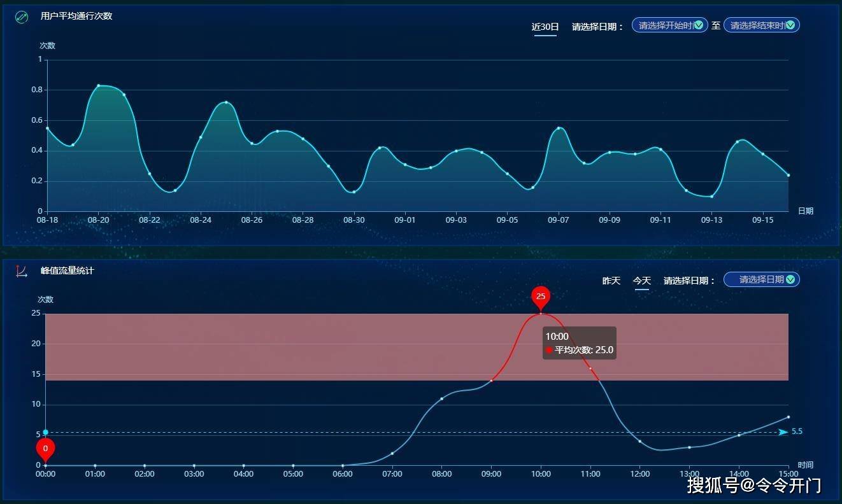Click the red highlighted peak zone band
This screenshot has width=842, height=504.
coord(255,347)
